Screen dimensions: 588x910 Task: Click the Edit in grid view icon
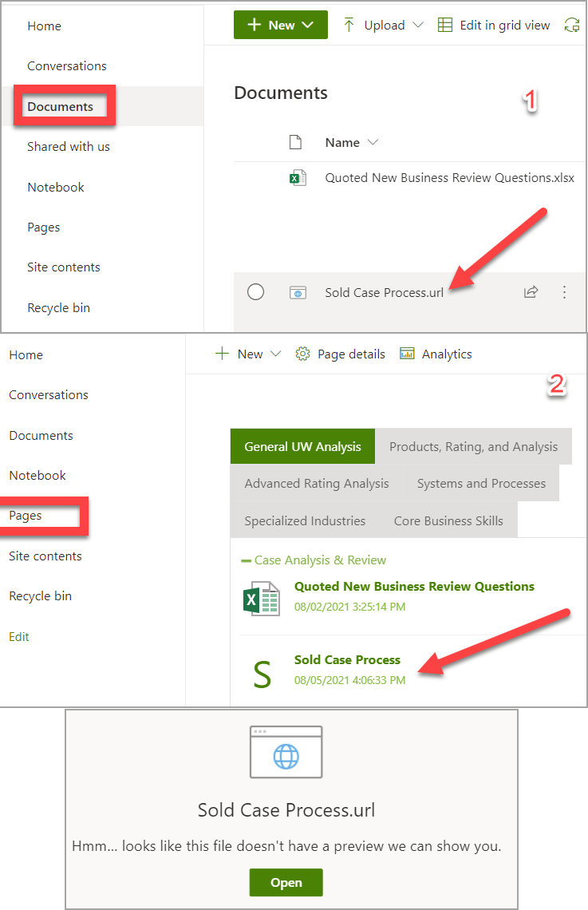[444, 25]
